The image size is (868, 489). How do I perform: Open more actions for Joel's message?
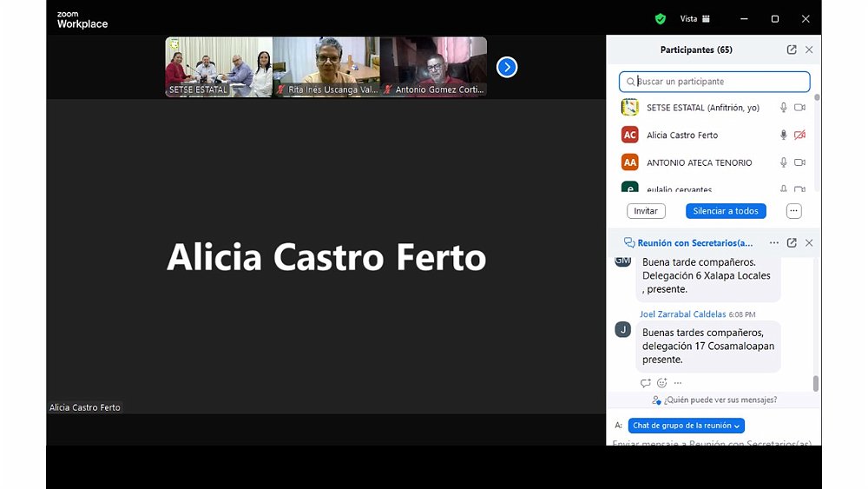coord(678,383)
